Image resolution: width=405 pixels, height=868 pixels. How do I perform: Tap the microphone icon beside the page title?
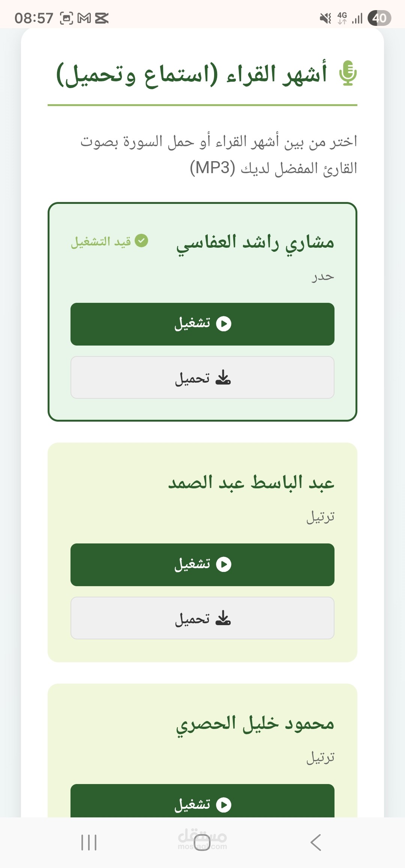(x=348, y=73)
